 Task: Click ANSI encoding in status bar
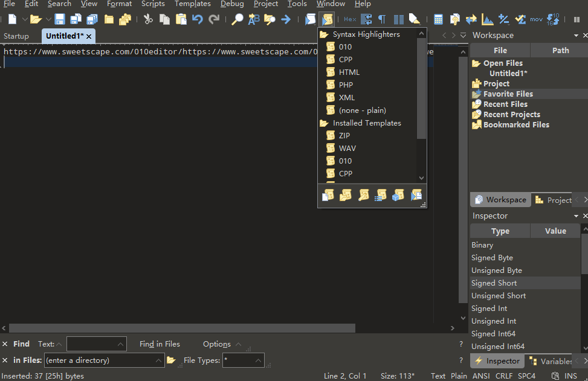click(x=481, y=376)
